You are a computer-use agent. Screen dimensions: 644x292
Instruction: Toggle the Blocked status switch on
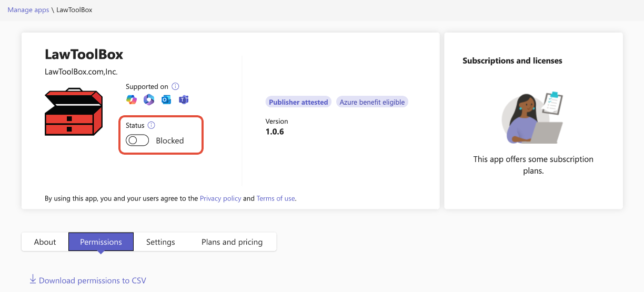click(x=137, y=140)
